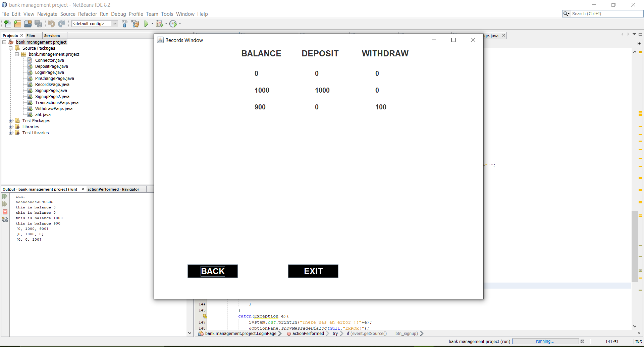
Task: Open the Debug menu
Action: pyautogui.click(x=118, y=14)
